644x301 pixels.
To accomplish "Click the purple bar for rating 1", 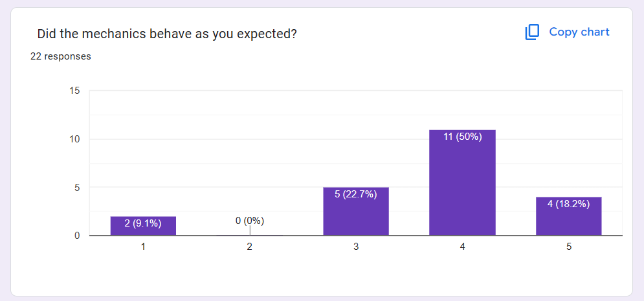I will tap(143, 229).
